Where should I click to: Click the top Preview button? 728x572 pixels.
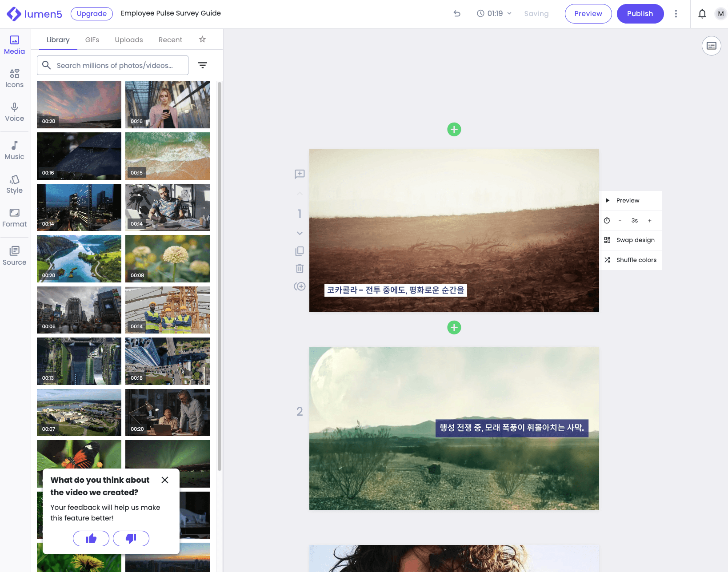[588, 14]
